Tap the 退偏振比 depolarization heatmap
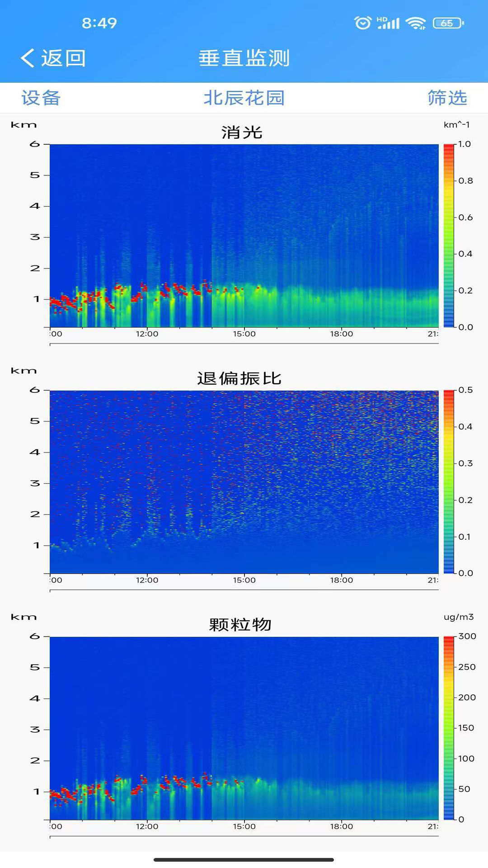 [x=244, y=482]
